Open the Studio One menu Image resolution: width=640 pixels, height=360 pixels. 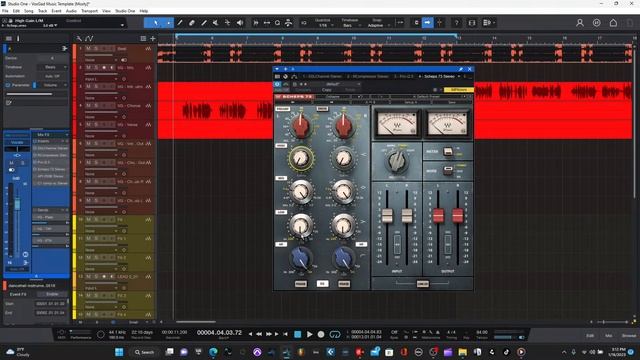(x=125, y=11)
